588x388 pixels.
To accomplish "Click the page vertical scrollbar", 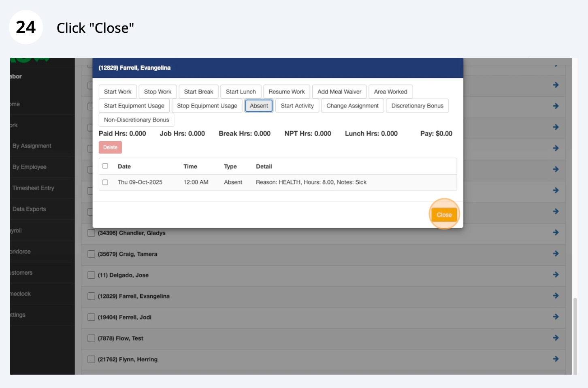I will coord(575,336).
